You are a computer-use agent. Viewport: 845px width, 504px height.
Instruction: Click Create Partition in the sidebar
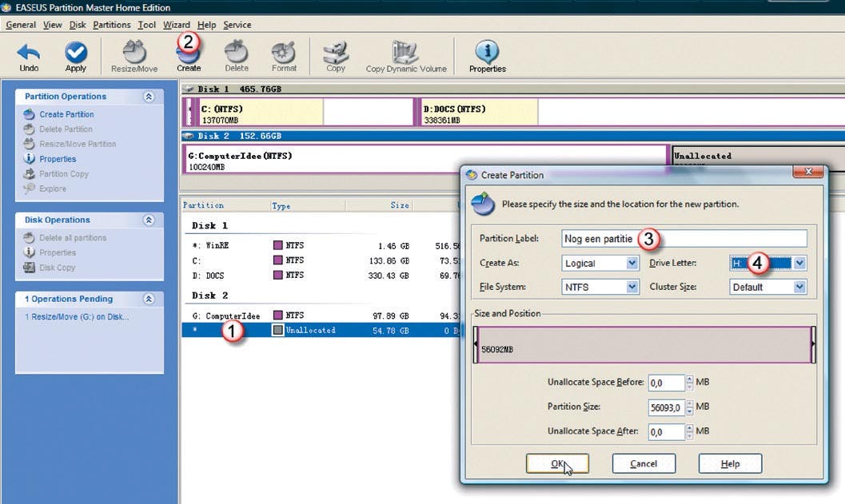coord(66,114)
